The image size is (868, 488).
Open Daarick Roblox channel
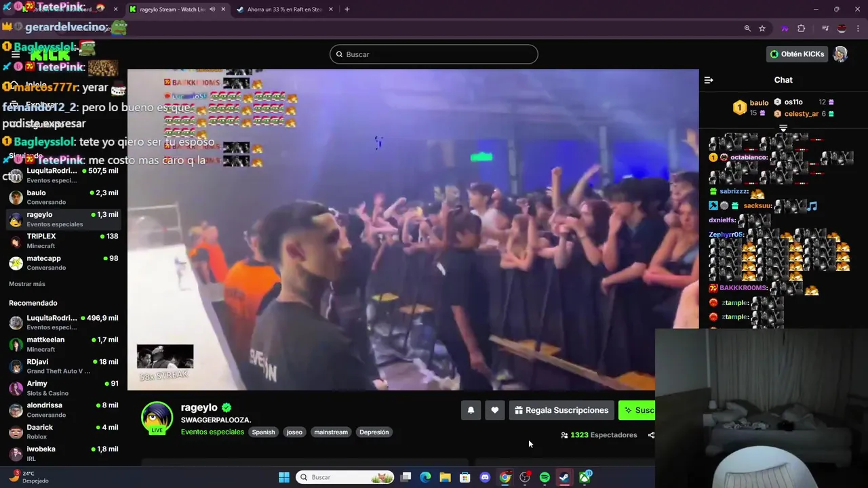pos(64,432)
